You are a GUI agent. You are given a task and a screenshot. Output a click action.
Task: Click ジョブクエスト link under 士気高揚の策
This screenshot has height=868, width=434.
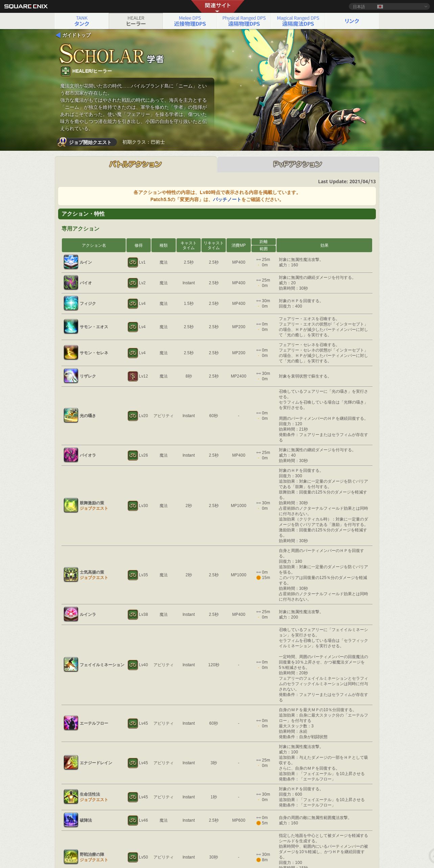click(x=94, y=578)
